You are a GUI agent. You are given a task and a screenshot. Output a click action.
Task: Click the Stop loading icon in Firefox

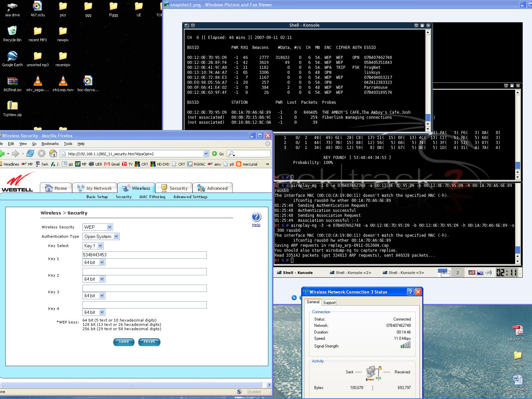tap(42, 153)
